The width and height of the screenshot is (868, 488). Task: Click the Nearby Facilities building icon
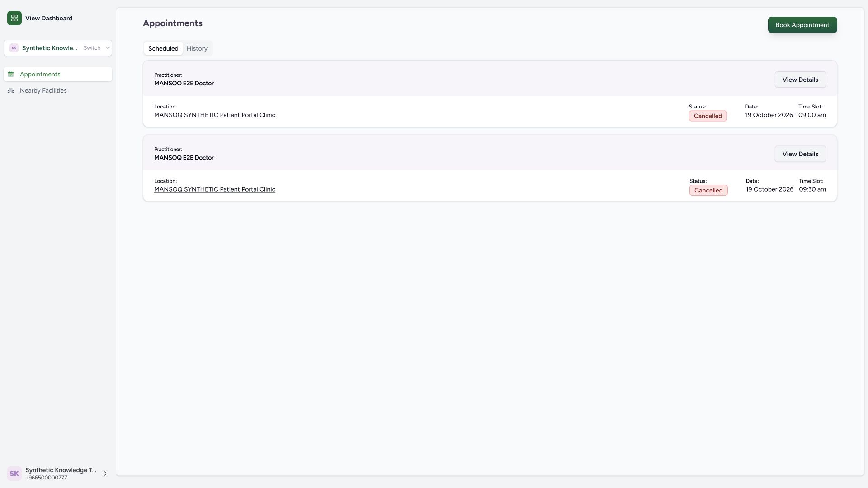tap(11, 91)
